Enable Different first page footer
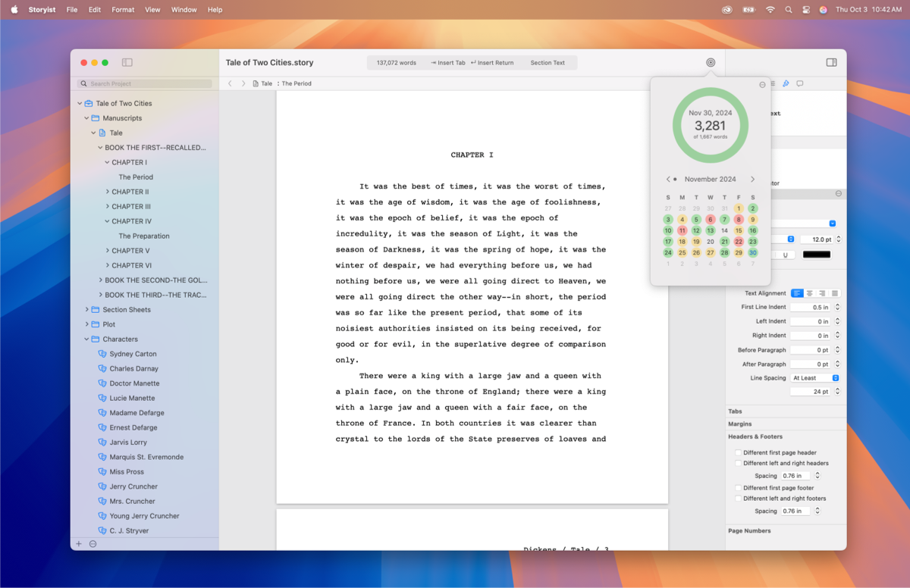910x588 pixels. point(738,488)
